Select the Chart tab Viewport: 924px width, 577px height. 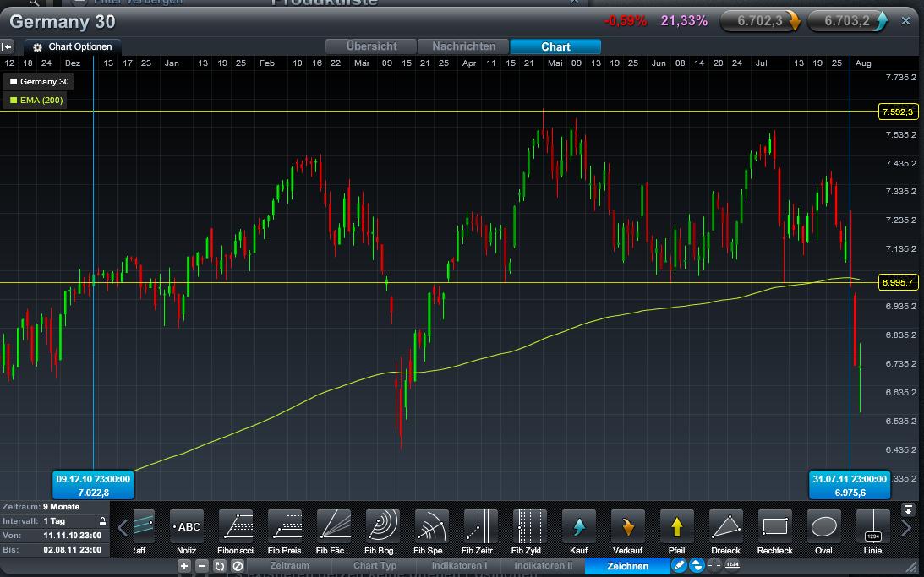[x=555, y=46]
